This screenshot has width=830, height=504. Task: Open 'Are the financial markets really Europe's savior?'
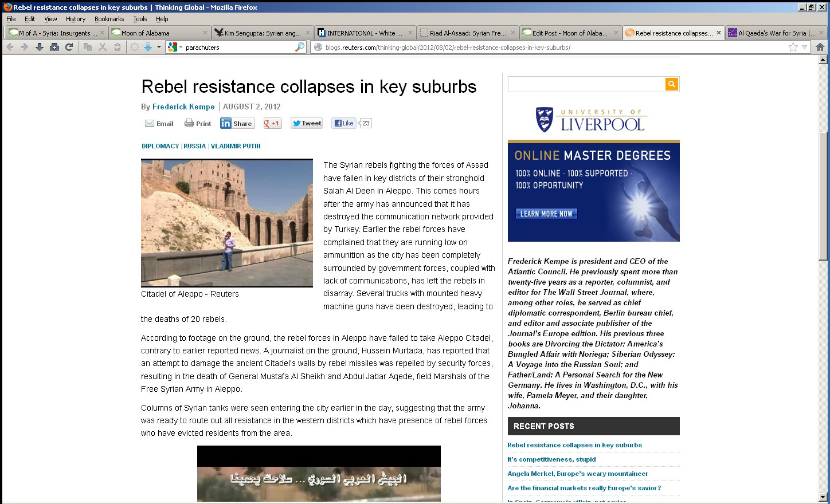coord(584,488)
